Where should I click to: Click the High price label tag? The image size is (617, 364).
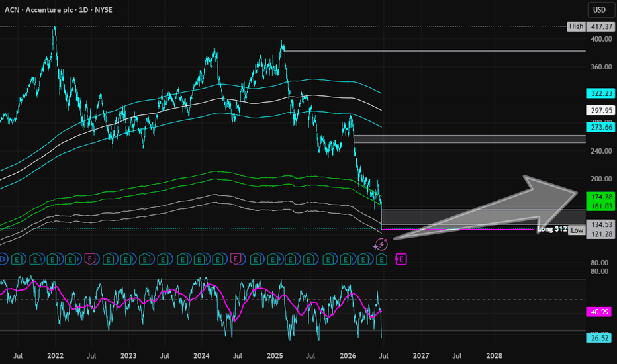[x=576, y=26]
